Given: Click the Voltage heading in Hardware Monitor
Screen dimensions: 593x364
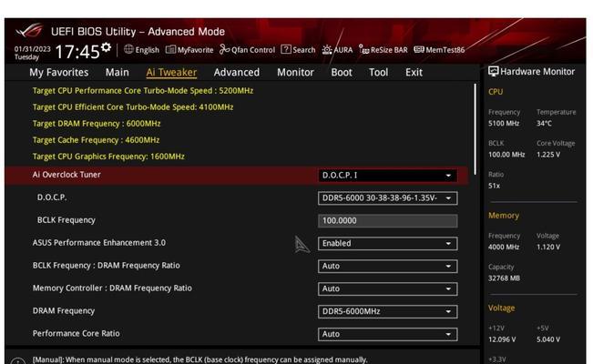Looking at the screenshot, I should [501, 308].
